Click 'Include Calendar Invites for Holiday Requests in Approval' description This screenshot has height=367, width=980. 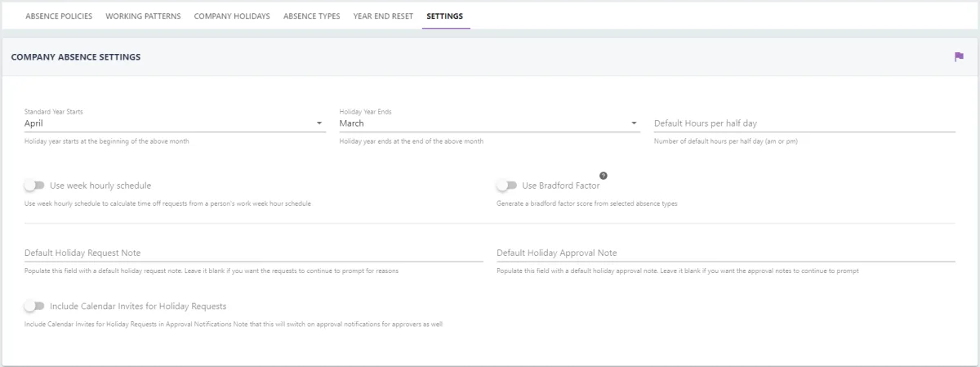[234, 324]
